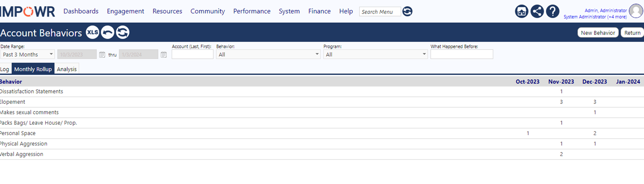The image size is (644, 184).
Task: Select the Physical Aggression row
Action: coord(322,144)
